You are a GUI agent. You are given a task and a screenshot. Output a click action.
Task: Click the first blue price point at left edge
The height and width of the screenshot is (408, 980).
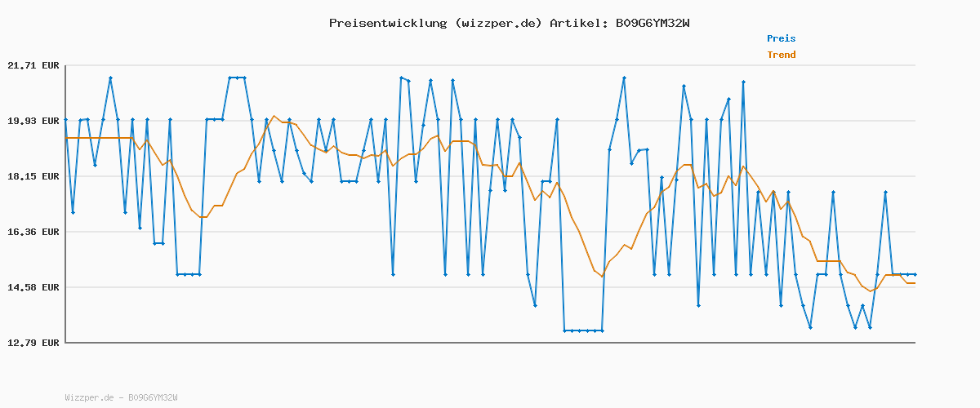point(65,120)
